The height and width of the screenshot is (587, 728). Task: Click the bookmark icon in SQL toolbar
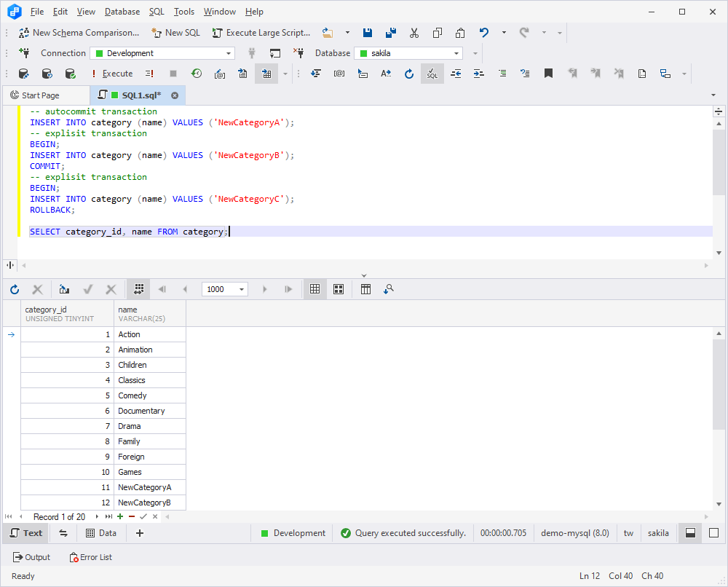[548, 74]
